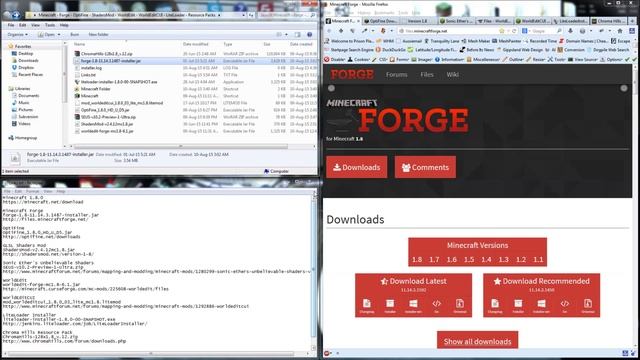Click Explorer horizontal scrollbar

tap(180, 146)
